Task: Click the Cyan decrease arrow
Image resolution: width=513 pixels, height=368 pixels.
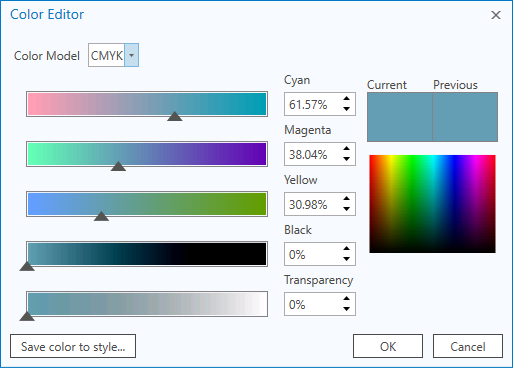Action: 347,109
